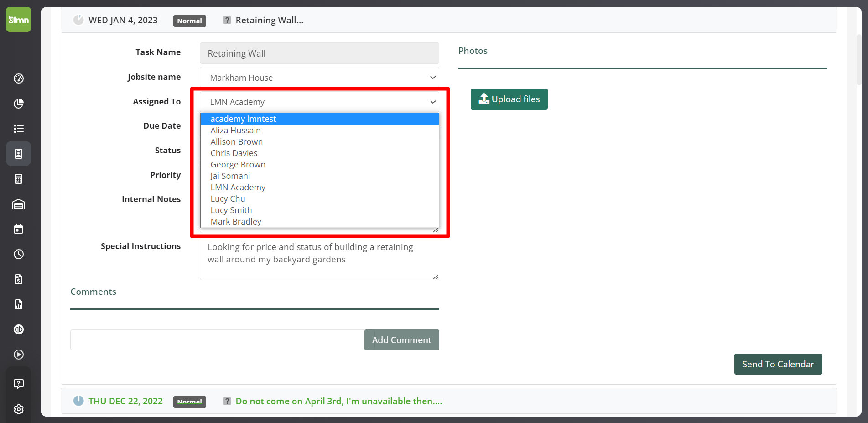
Task: Open the calendar icon in the sidebar
Action: (x=19, y=229)
